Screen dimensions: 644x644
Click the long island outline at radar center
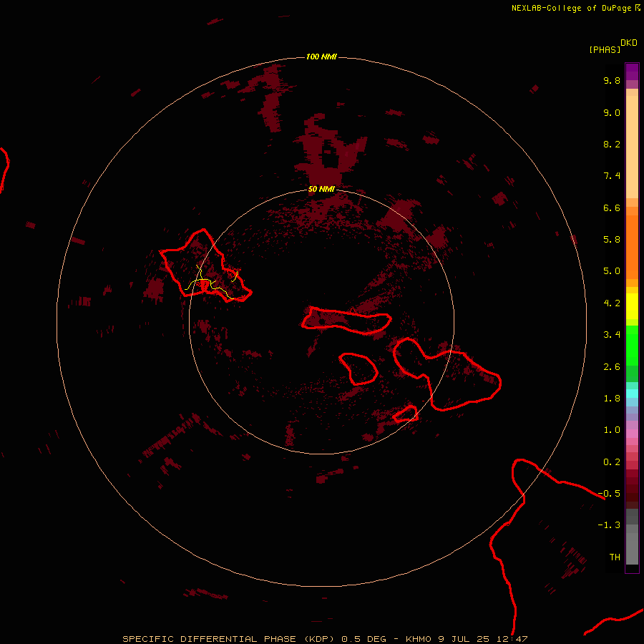[346, 320]
